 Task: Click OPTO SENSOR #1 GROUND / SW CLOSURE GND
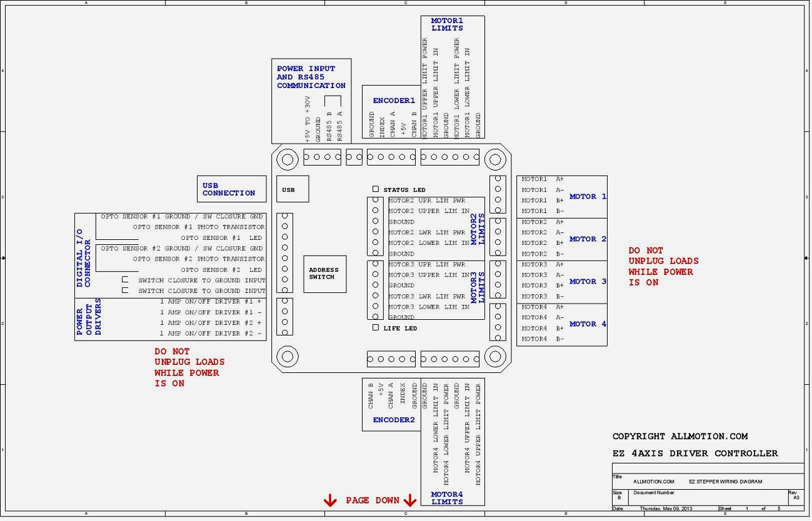point(182,217)
